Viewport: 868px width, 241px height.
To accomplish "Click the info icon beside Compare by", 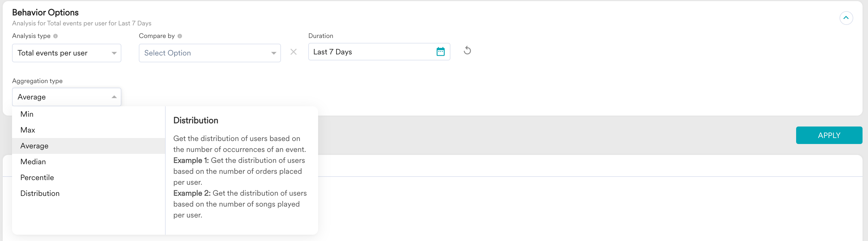I will (180, 36).
